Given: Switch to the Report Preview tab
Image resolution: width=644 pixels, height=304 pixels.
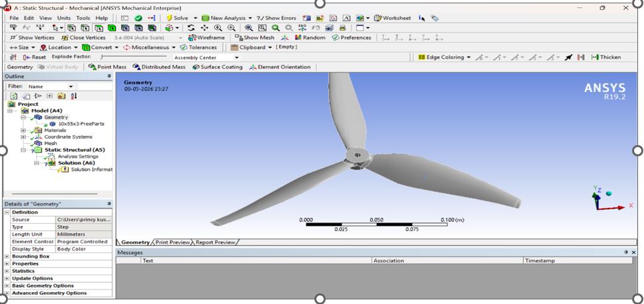Looking at the screenshot, I should tap(215, 242).
